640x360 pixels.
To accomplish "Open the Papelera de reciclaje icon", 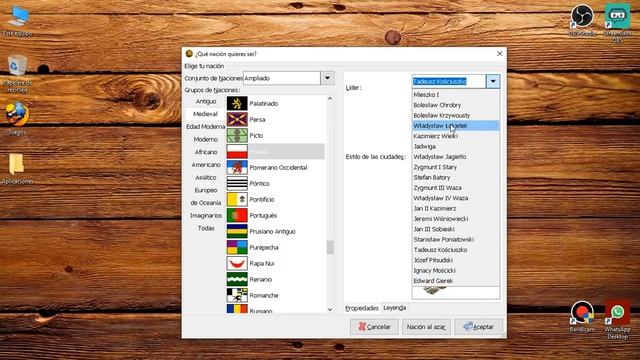I will pos(17,73).
